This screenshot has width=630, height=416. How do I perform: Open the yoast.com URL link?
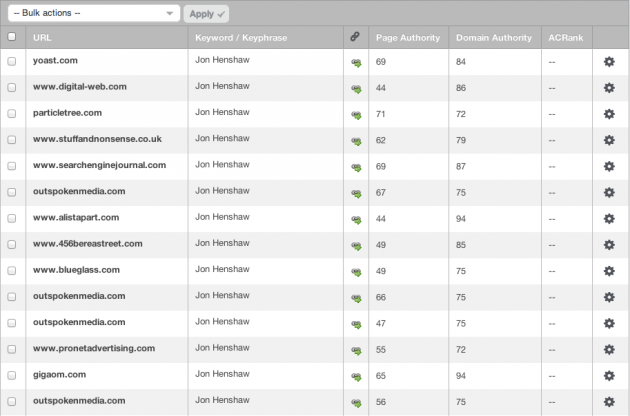click(55, 61)
